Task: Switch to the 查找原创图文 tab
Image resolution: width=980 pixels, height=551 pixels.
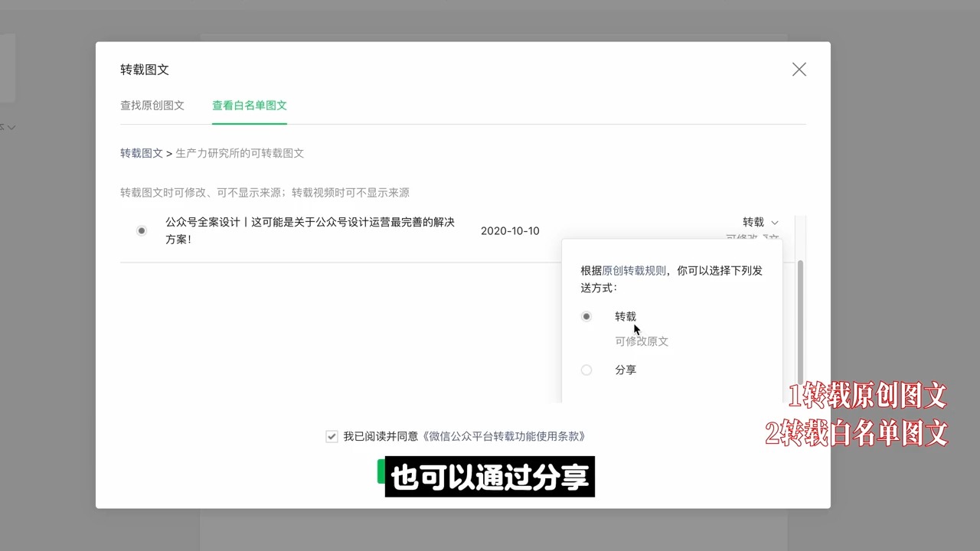Action: [152, 106]
